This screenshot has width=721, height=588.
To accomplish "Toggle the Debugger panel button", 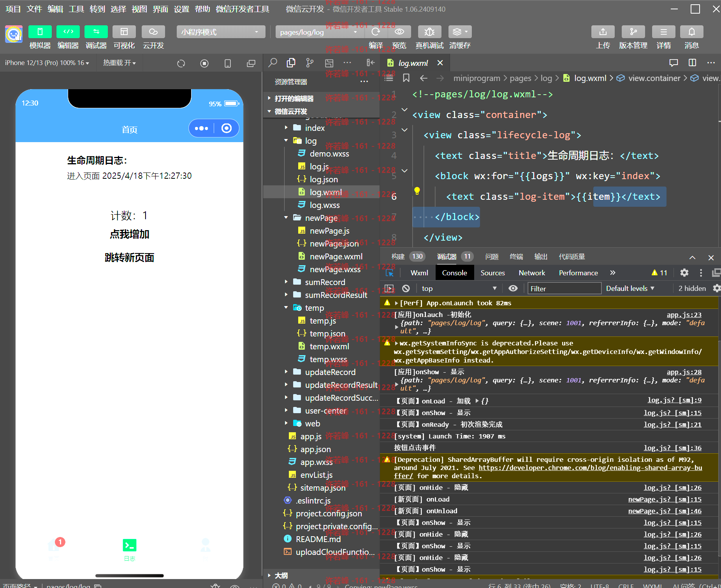I will tap(96, 32).
